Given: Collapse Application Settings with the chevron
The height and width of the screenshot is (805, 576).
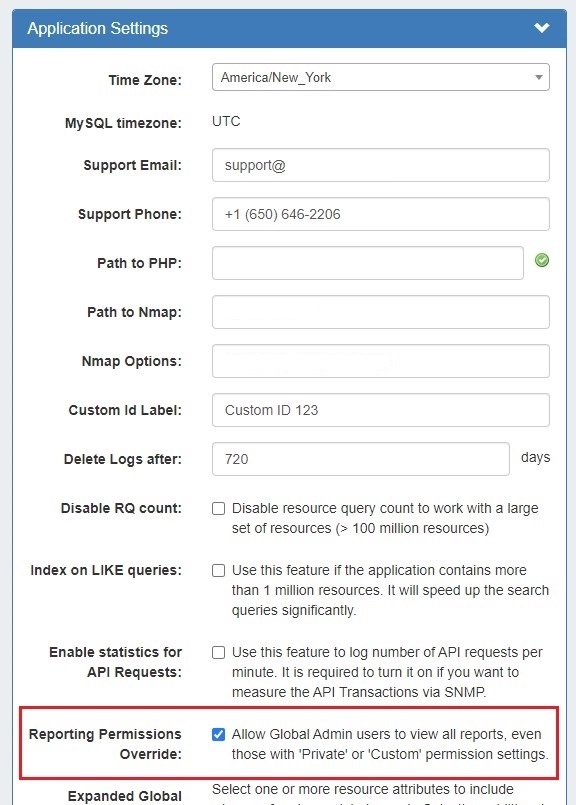Looking at the screenshot, I should (542, 28).
